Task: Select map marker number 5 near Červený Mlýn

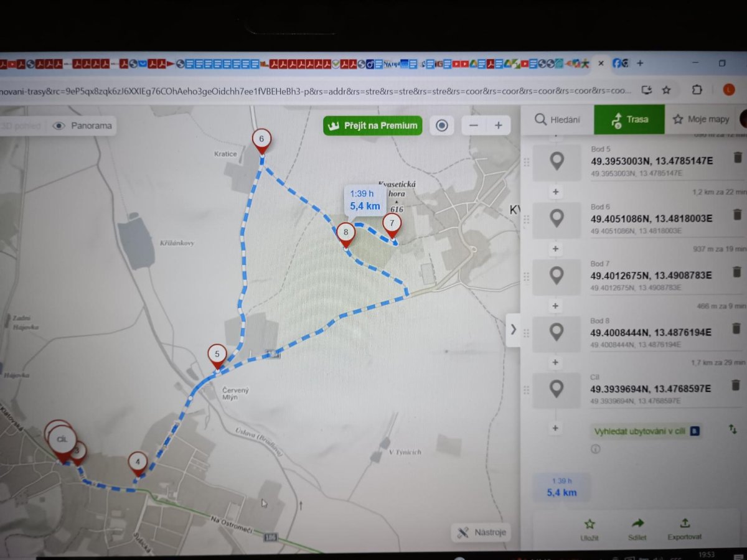Action: (x=217, y=356)
